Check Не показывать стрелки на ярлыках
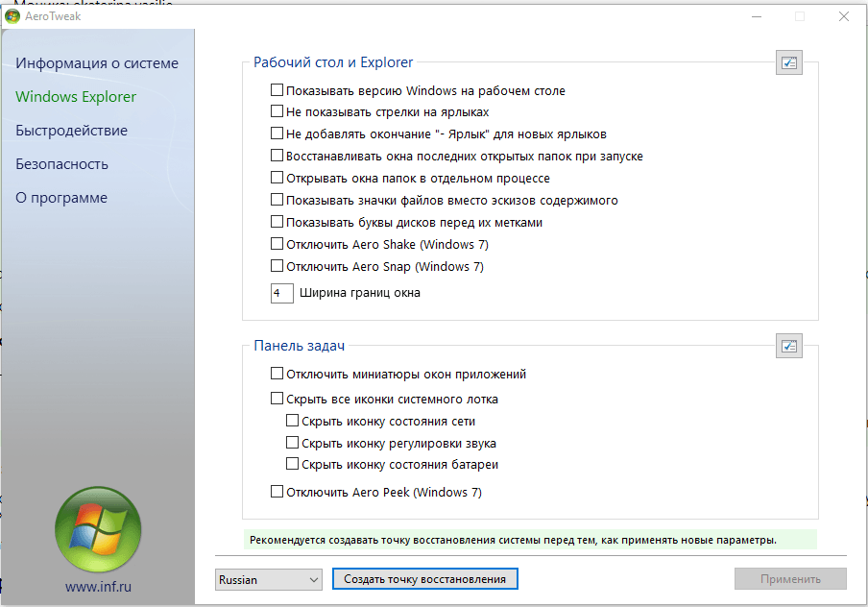 pos(277,112)
